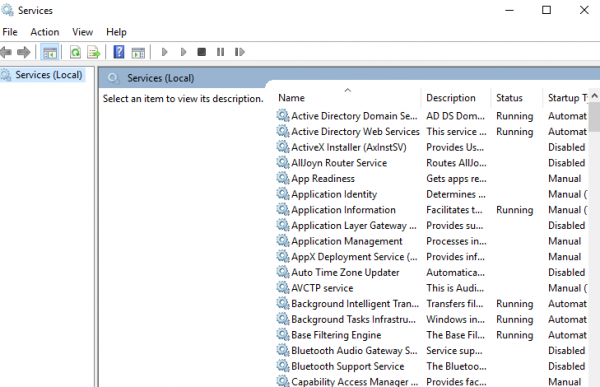Click the Restart Service toolbar icon

240,52
